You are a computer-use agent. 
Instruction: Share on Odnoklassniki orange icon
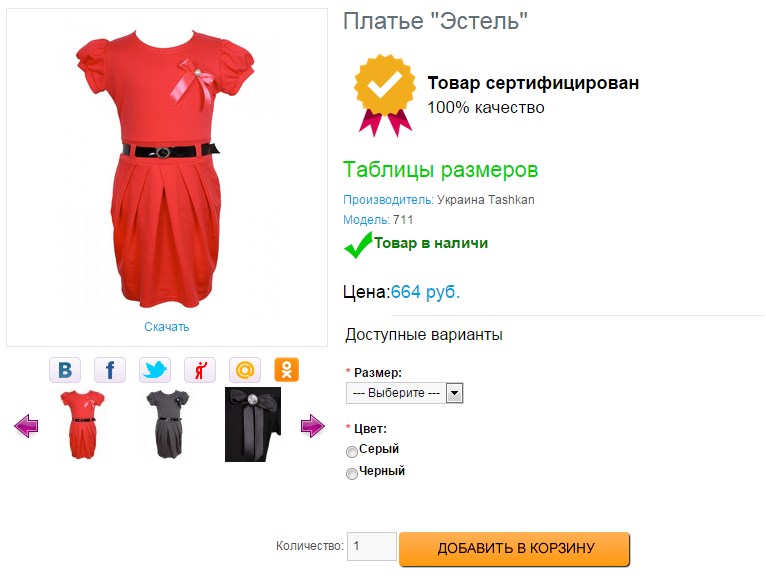coord(286,370)
